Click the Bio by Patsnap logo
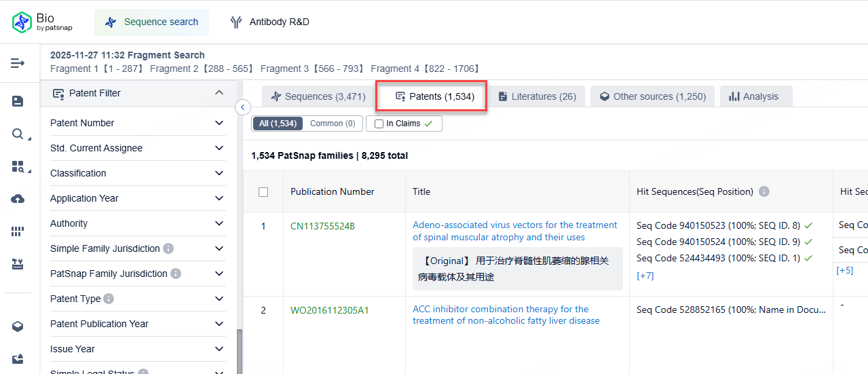The image size is (868, 374). (42, 22)
